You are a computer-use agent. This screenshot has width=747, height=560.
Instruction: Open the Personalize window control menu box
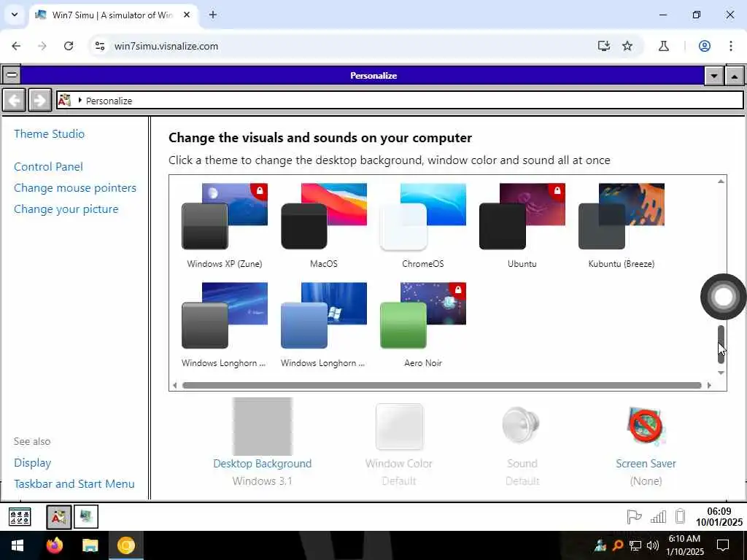point(12,75)
